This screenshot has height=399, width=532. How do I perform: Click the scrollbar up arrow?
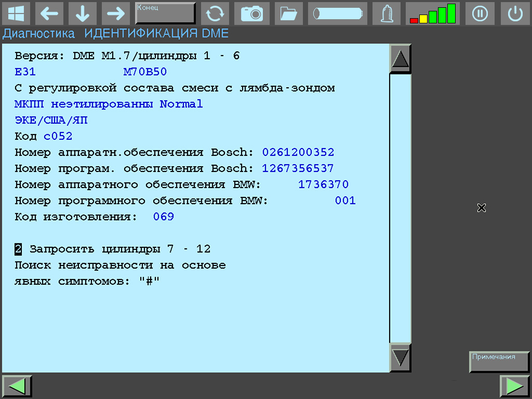[x=400, y=58]
